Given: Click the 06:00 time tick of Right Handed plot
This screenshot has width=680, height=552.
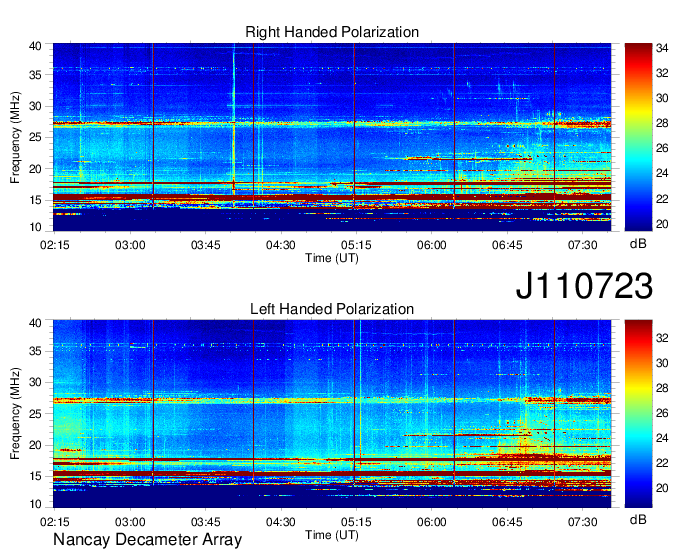Looking at the screenshot, I should 432,245.
